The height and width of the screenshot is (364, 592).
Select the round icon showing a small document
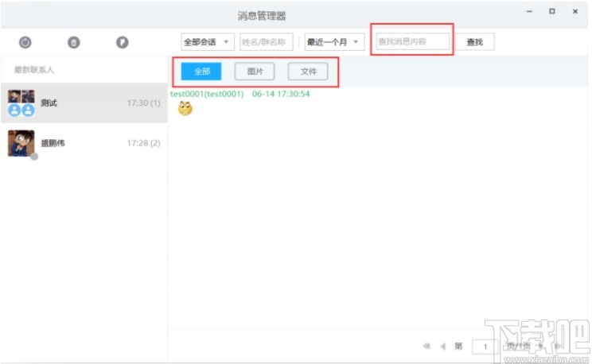tap(74, 42)
